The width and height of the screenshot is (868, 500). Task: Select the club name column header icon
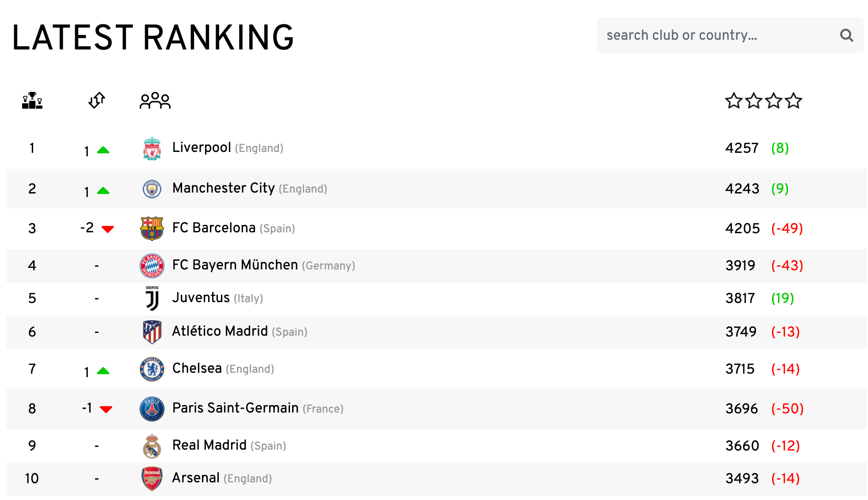(154, 101)
